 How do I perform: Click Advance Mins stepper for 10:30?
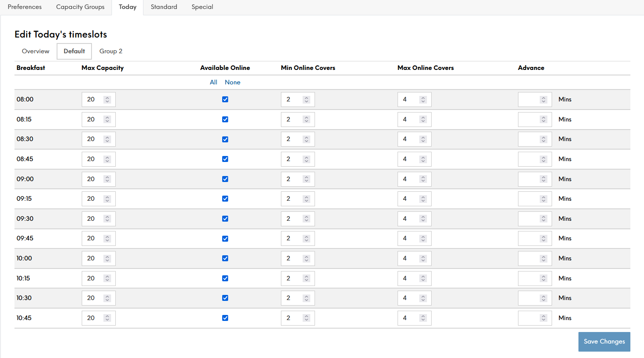(544, 298)
